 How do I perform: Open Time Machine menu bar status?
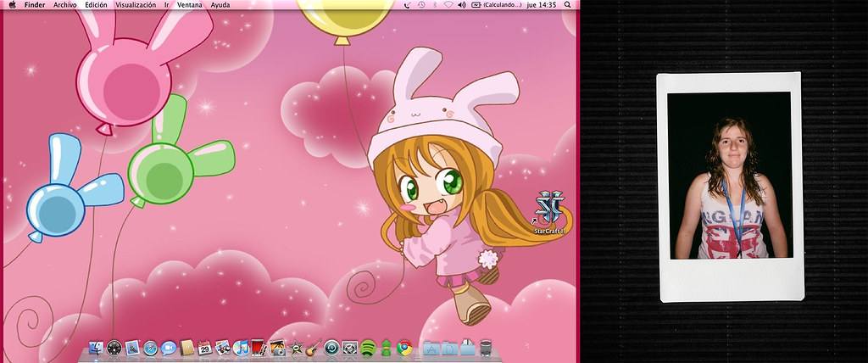[421, 4]
